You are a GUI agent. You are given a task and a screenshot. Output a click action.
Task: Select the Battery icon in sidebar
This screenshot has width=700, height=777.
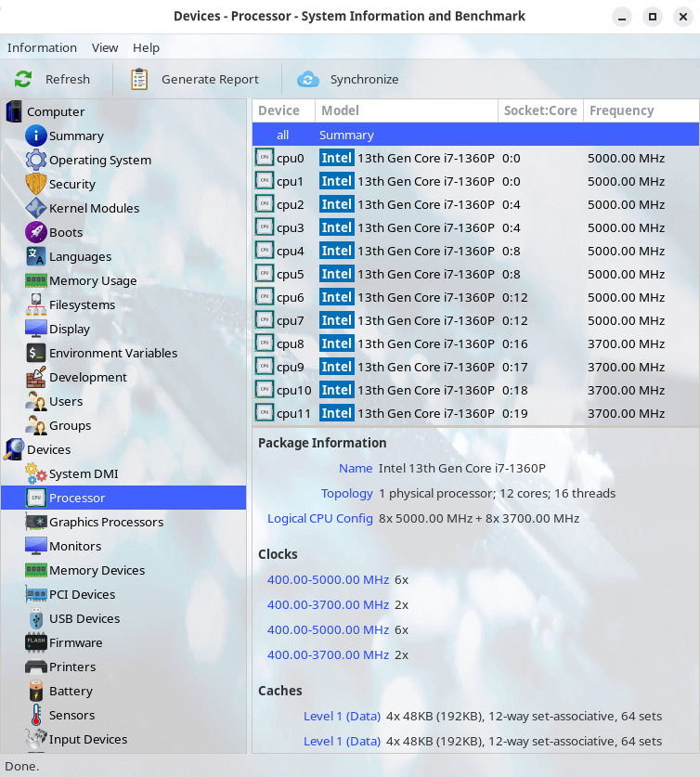36,691
